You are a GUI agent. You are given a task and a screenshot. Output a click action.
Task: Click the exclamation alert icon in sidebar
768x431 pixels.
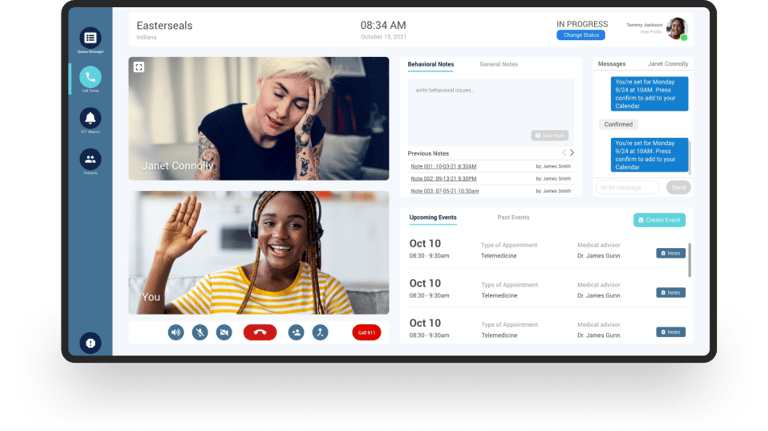pyautogui.click(x=90, y=343)
